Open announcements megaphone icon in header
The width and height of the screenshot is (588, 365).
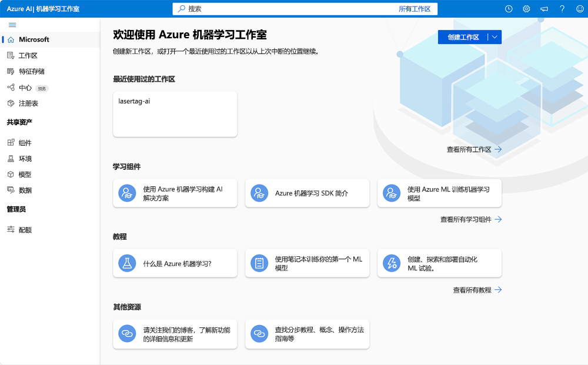coord(544,9)
